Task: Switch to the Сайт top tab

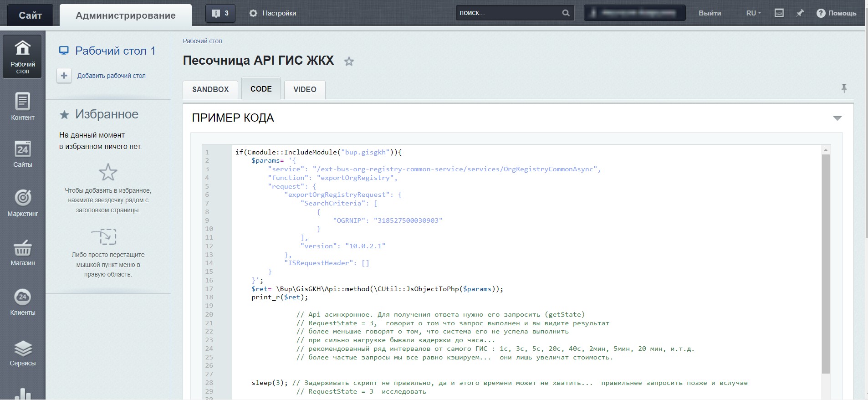Action: pos(30,15)
